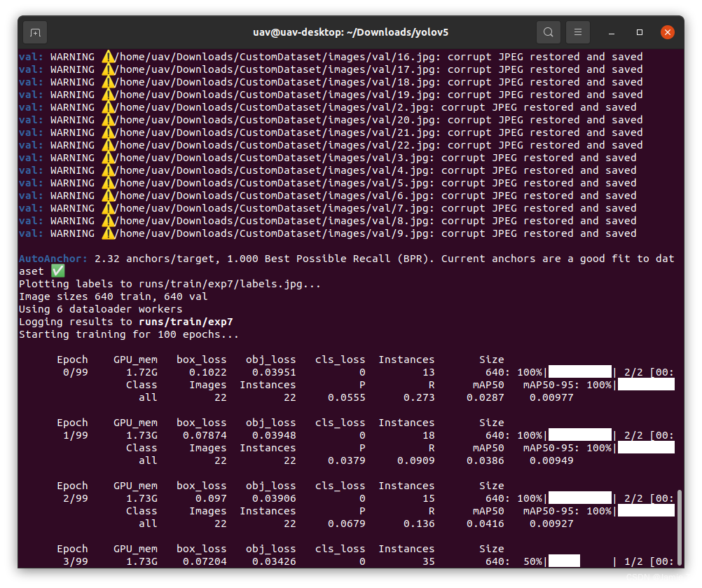Image resolution: width=702 pixels, height=588 pixels.
Task: Click the epoch value 0/99
Action: 76,373
